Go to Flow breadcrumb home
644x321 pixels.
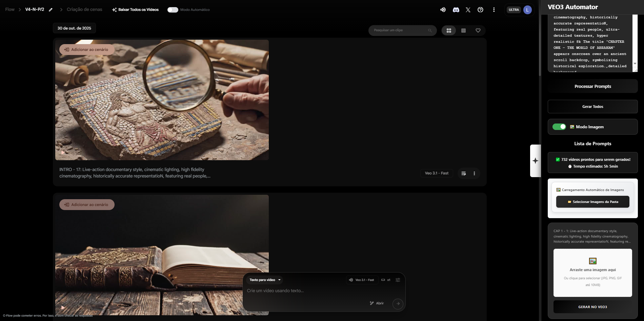click(x=10, y=10)
